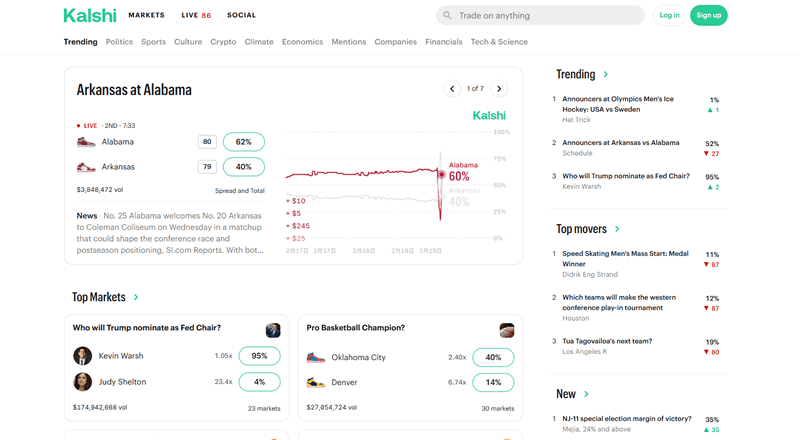Expand the Top Markets chevron
Image resolution: width=800 pixels, height=440 pixels.
click(136, 297)
